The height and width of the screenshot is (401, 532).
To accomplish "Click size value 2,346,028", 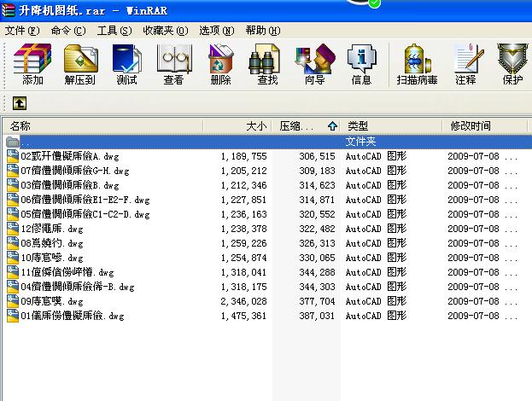I will 243,301.
